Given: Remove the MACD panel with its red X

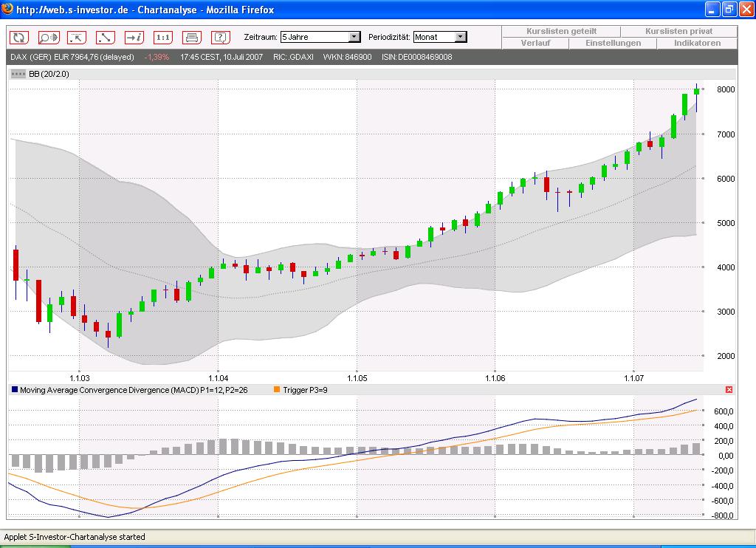Looking at the screenshot, I should (729, 389).
